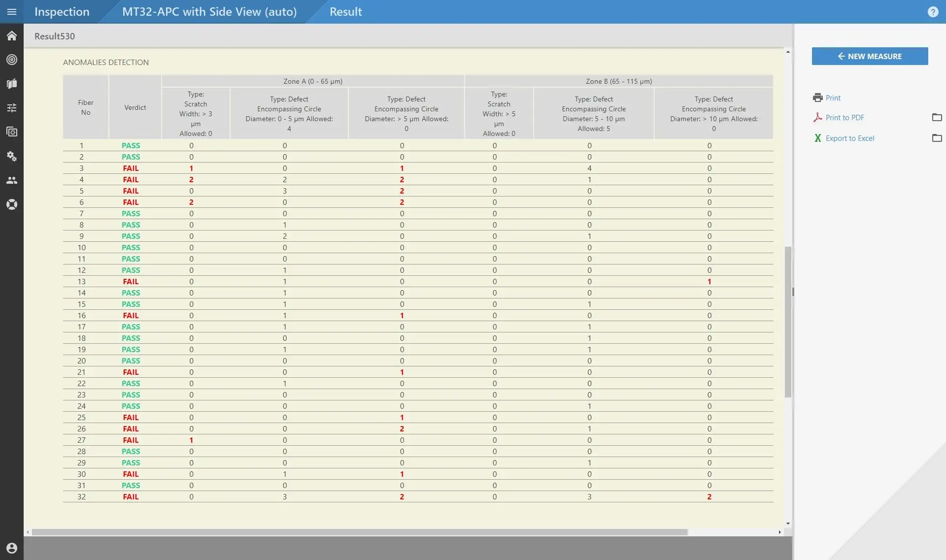Select Print to PDF
The height and width of the screenshot is (560, 946).
pyautogui.click(x=845, y=117)
